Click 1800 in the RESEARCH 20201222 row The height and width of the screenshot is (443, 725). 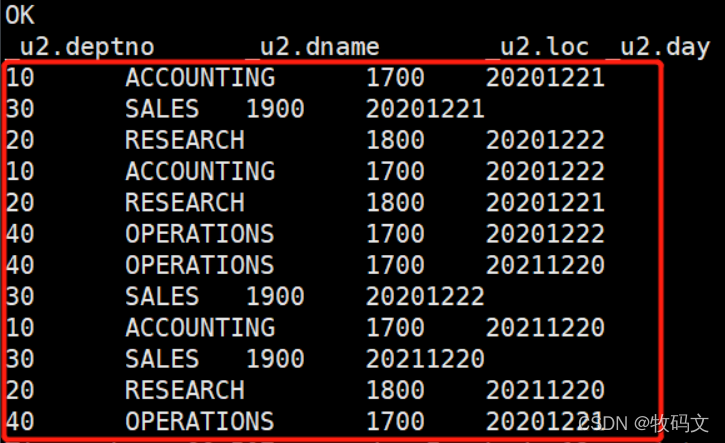pos(395,140)
